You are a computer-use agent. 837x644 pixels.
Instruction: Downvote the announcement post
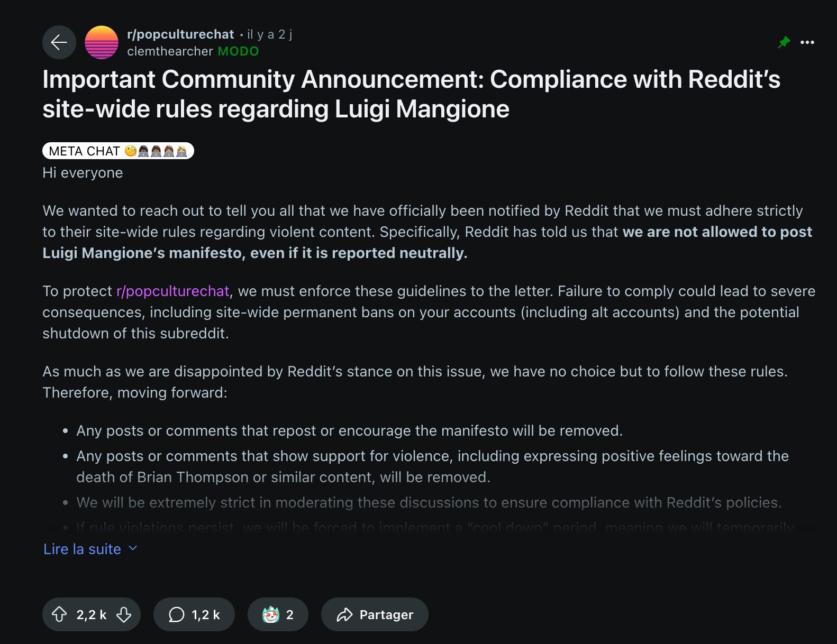tap(124, 614)
